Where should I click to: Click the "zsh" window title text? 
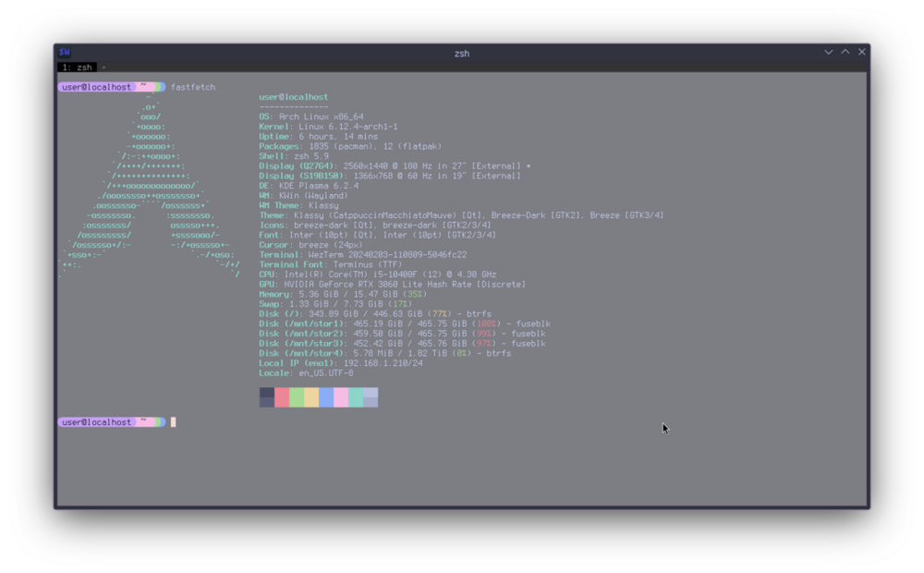[x=462, y=53]
